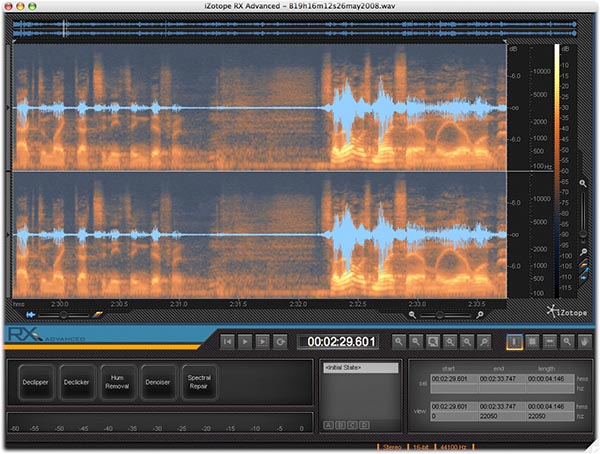Click the fourth zoom magnifier icon
The width and height of the screenshot is (600, 454).
[x=450, y=341]
